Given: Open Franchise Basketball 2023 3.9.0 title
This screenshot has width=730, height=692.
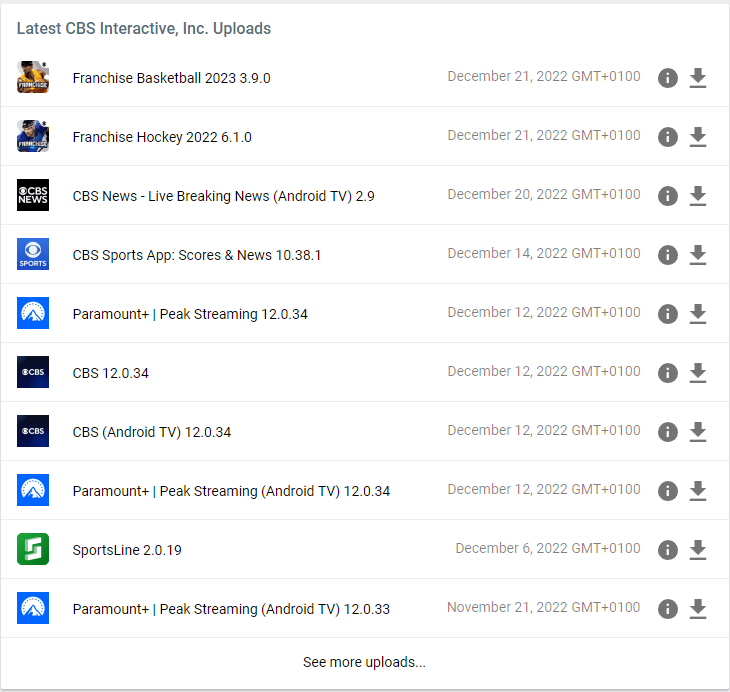Looking at the screenshot, I should (x=171, y=78).
